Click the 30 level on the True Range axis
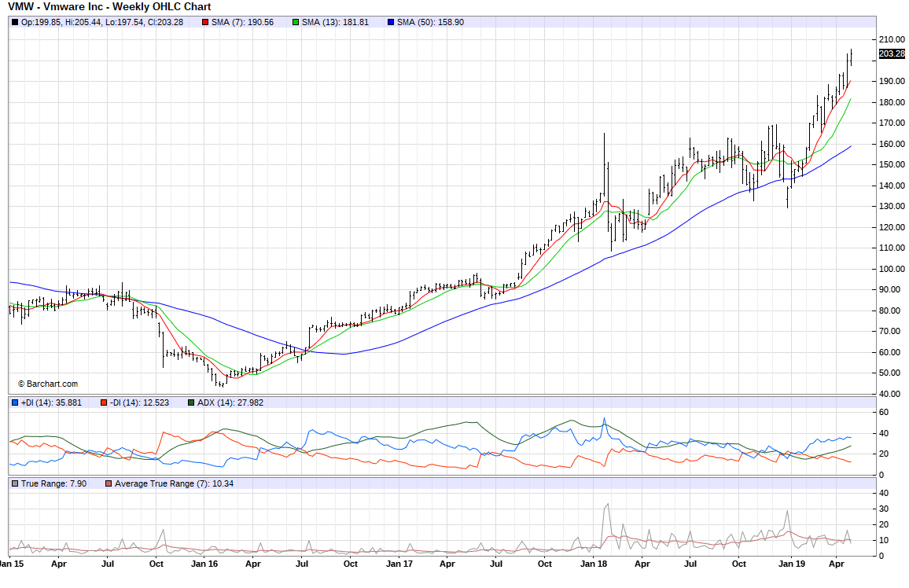The height and width of the screenshot is (588, 909). (884, 509)
